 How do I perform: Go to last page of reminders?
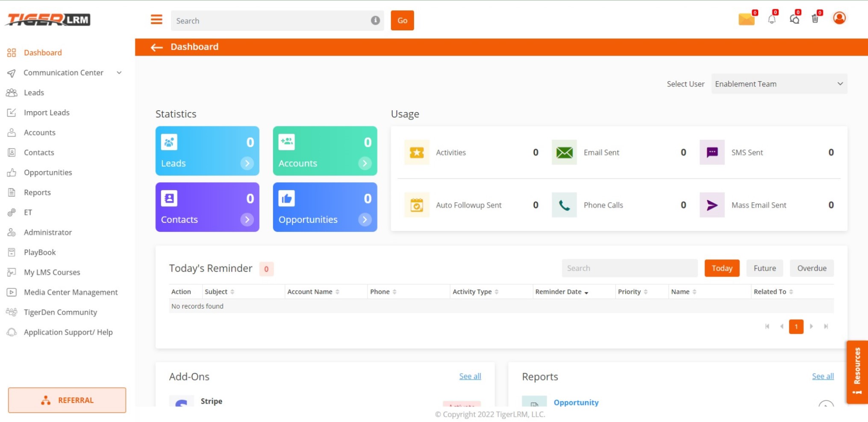826,326
